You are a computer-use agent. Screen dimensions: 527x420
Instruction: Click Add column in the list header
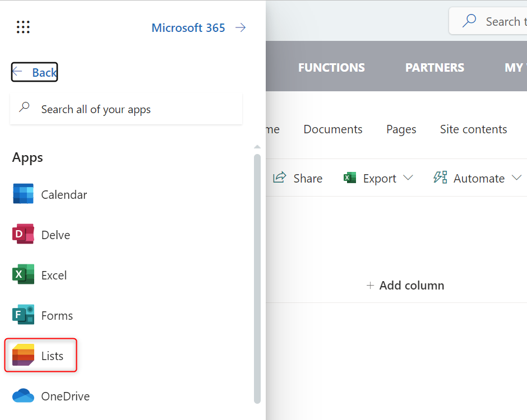tap(412, 286)
